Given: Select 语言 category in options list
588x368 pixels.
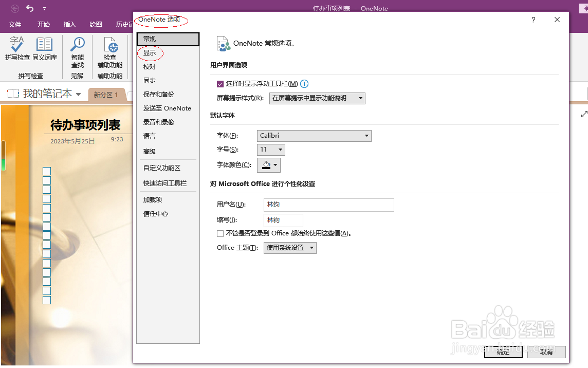Looking at the screenshot, I should coord(168,136).
